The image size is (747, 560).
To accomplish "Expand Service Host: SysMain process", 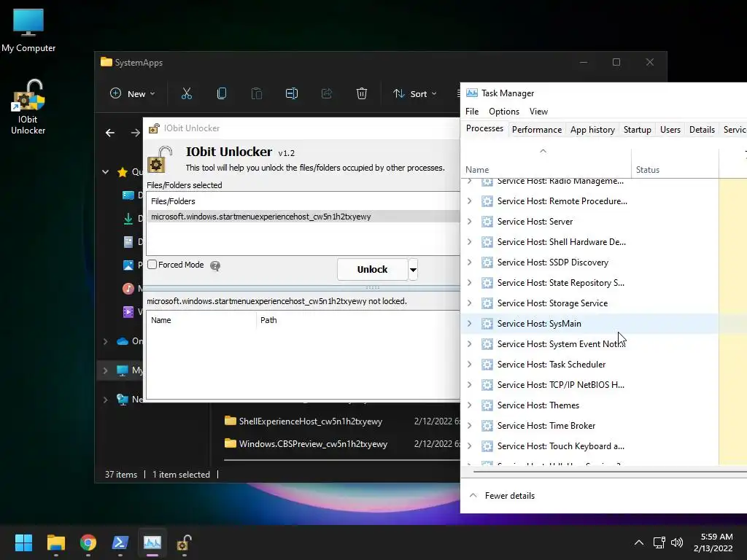I will (469, 323).
